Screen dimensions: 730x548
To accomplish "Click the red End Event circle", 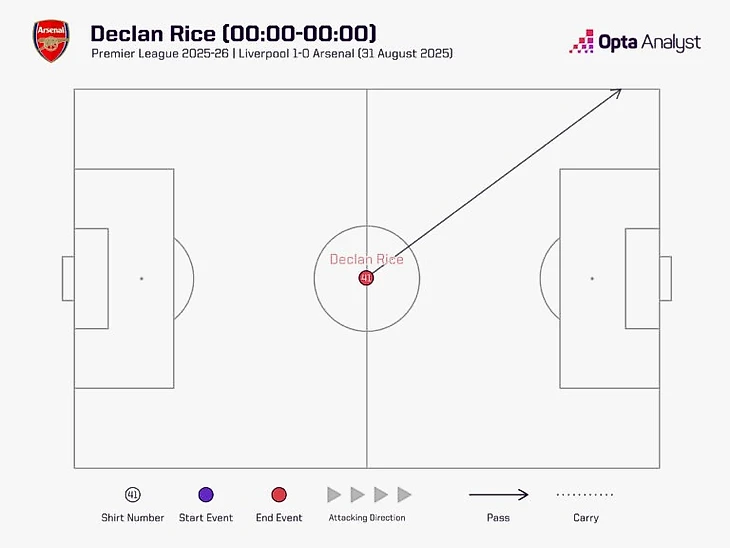I will pyautogui.click(x=279, y=495).
